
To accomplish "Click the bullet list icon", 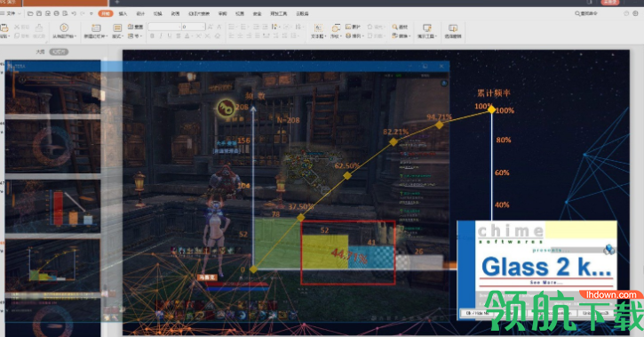I will pyautogui.click(x=232, y=27).
